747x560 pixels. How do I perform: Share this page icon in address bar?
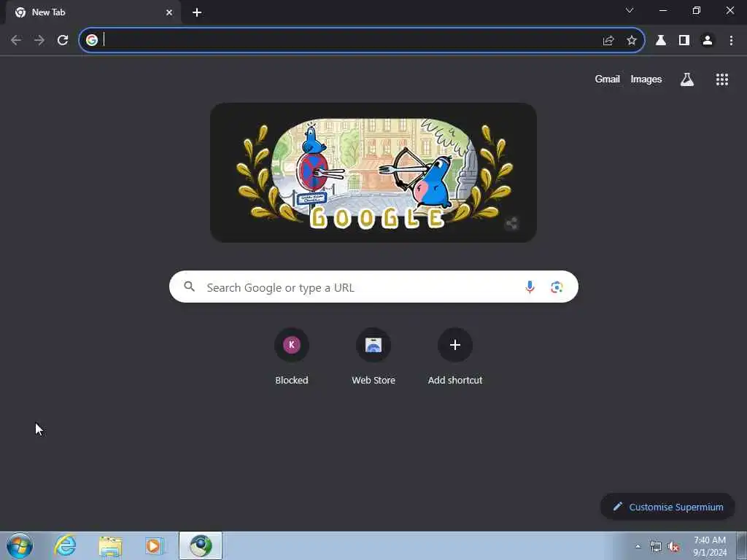tap(608, 41)
